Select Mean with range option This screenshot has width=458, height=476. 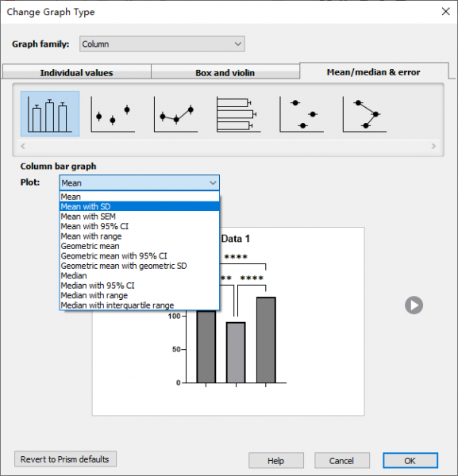pyautogui.click(x=140, y=236)
